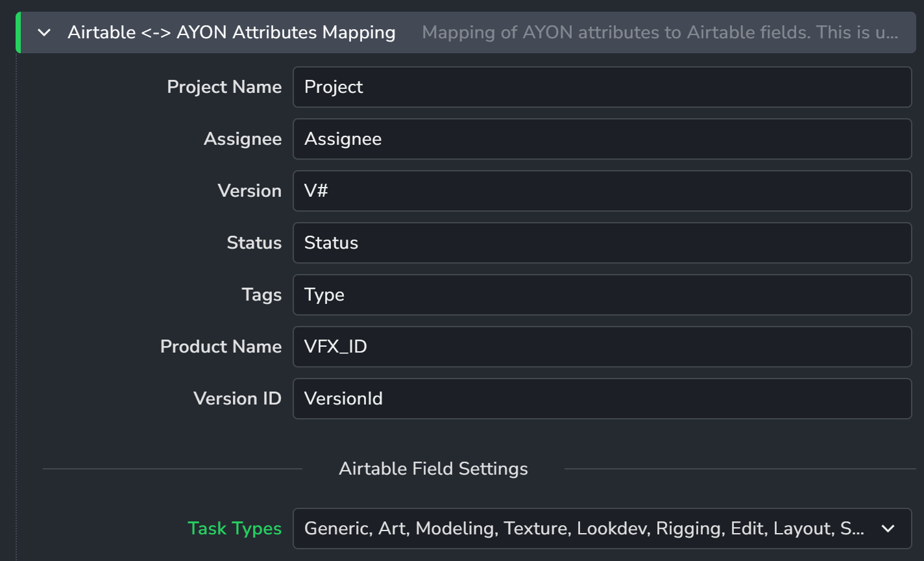Screen dimensions: 924x561
Task: Click the Airtable Field Settings heading
Action: [x=433, y=469]
